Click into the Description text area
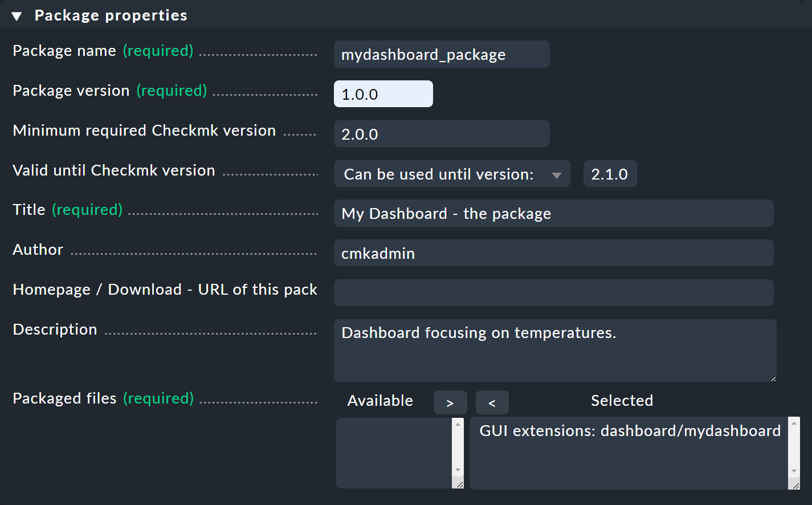This screenshot has width=812, height=505. (555, 351)
